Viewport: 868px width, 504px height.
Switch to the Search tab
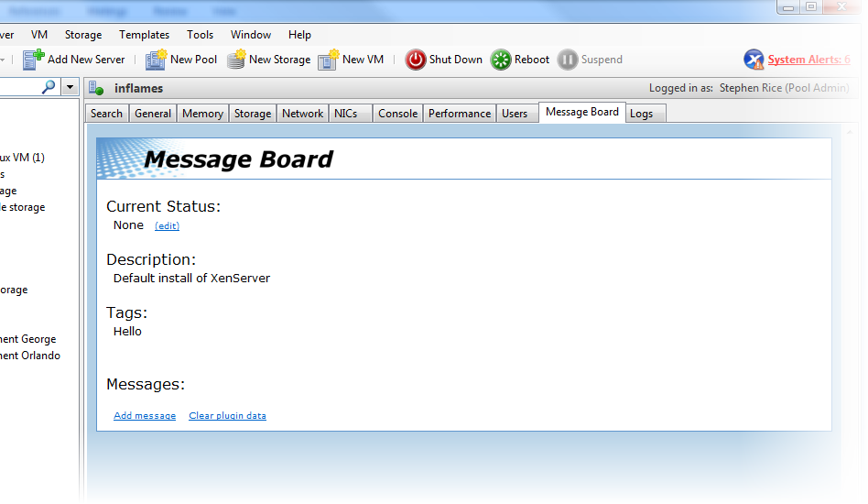coord(107,113)
